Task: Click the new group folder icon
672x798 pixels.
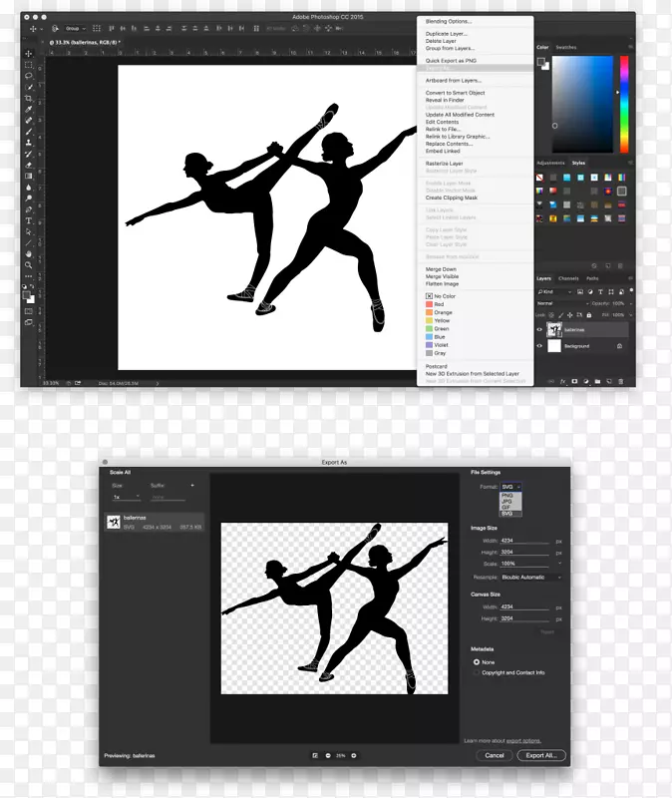Action: (597, 381)
